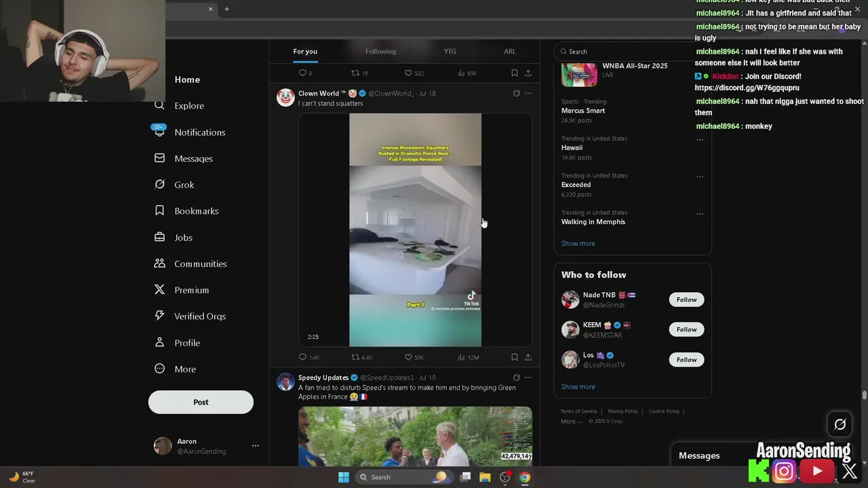Open Jobs briefcase icon
868x488 pixels.
coord(159,237)
